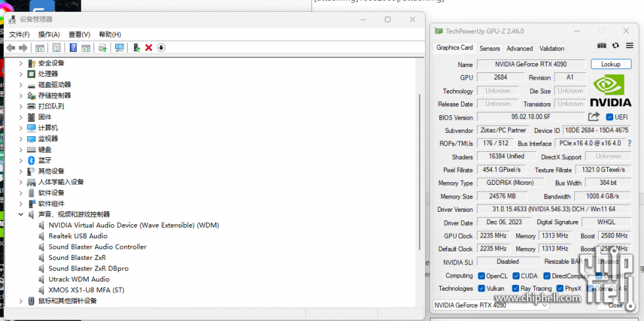Viewport: 644px width, 321px height.
Task: Switch to the Advanced tab
Action: 520,49
